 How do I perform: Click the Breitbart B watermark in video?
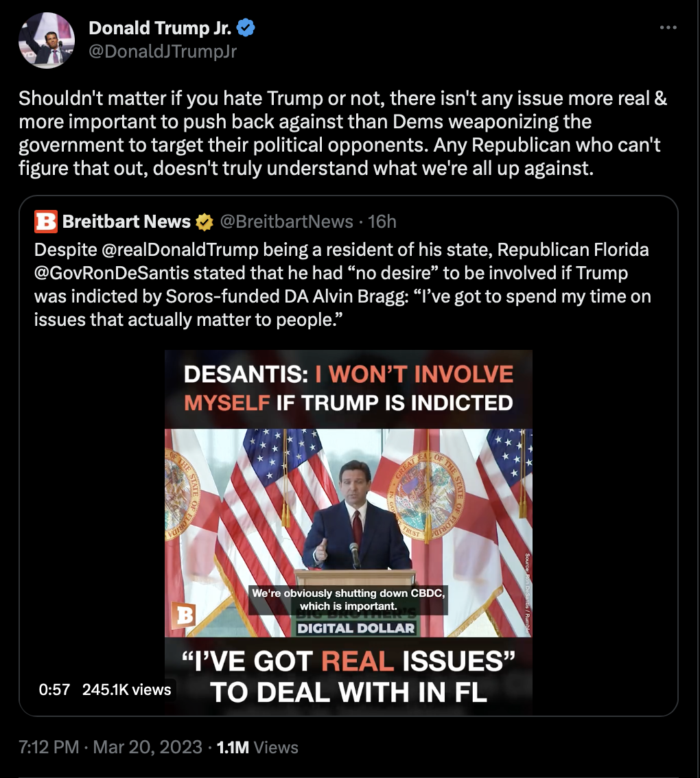pos(183,615)
